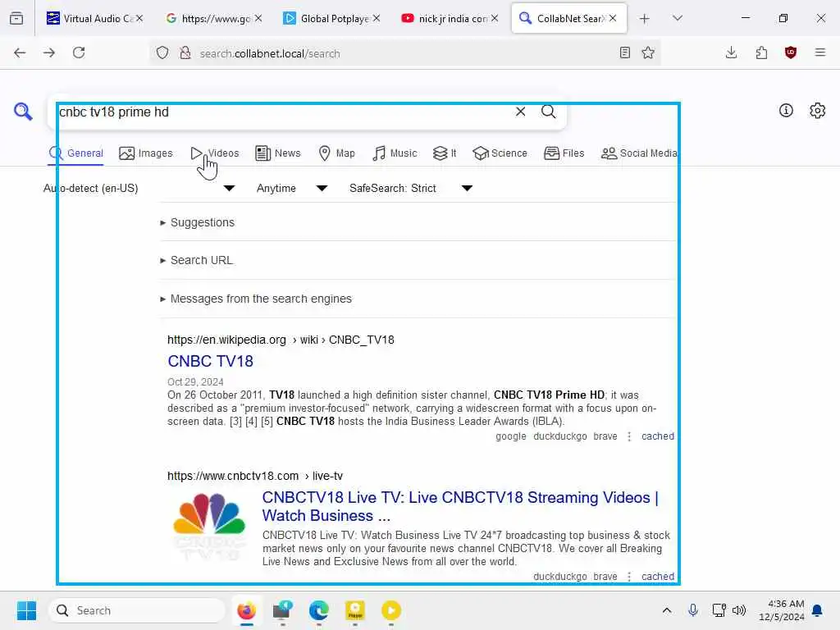
Task: Open the notifications bell
Action: pos(817,610)
